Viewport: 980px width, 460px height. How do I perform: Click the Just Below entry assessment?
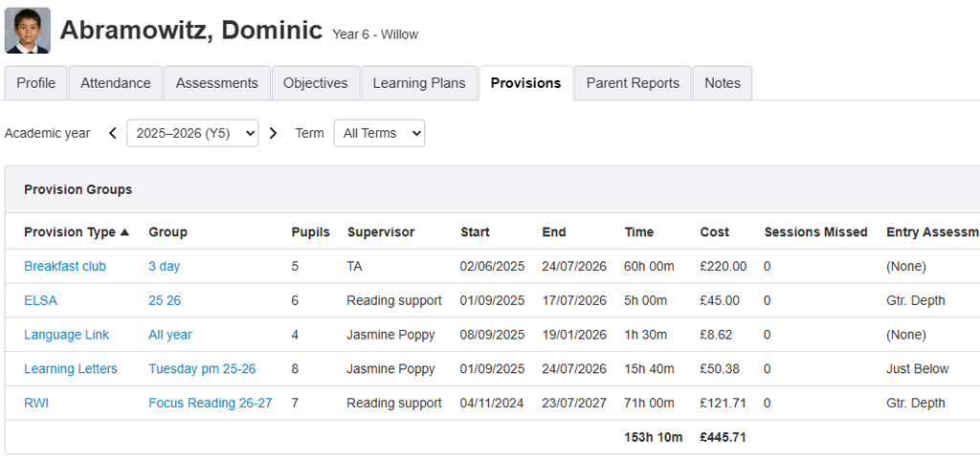pyautogui.click(x=918, y=369)
